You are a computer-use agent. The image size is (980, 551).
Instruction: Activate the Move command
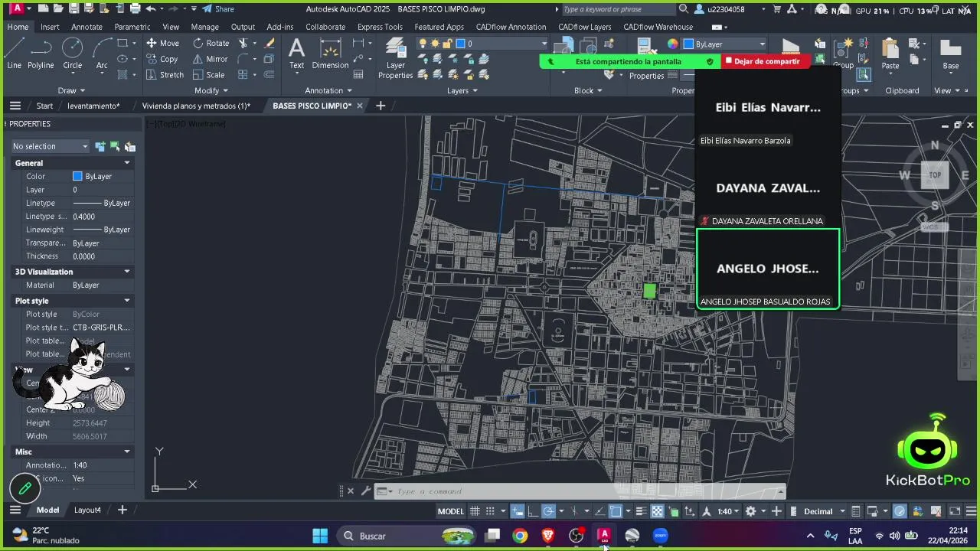click(x=162, y=43)
